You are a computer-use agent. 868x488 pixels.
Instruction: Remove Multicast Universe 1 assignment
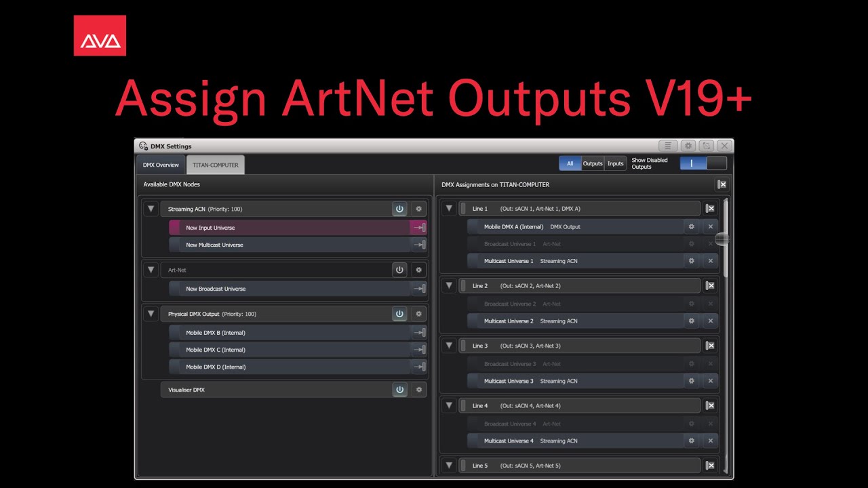pos(710,261)
